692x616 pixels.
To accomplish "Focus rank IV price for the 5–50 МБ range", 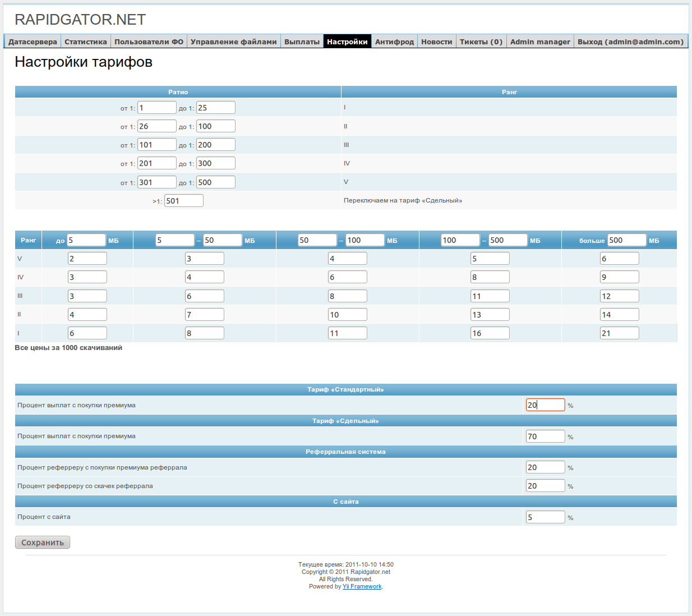I will pos(205,277).
